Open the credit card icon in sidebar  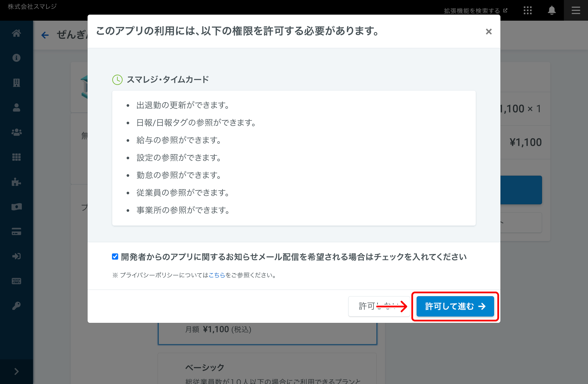click(16, 231)
